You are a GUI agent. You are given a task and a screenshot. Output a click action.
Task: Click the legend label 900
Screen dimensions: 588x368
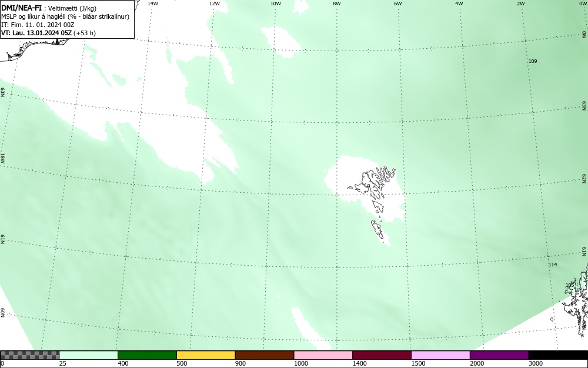(x=240, y=363)
